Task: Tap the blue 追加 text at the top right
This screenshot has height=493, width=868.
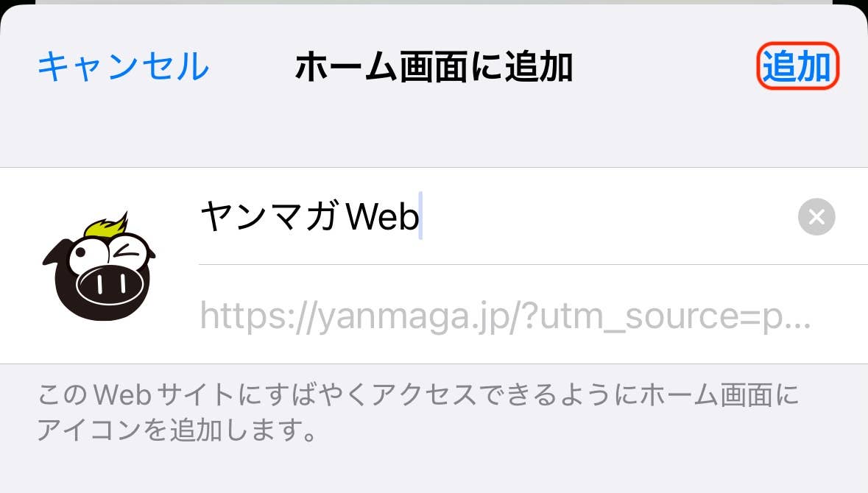Action: [x=797, y=66]
